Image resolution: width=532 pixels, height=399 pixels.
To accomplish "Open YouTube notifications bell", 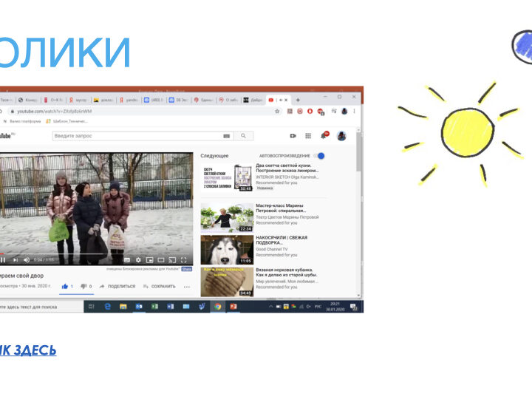I will [323, 136].
